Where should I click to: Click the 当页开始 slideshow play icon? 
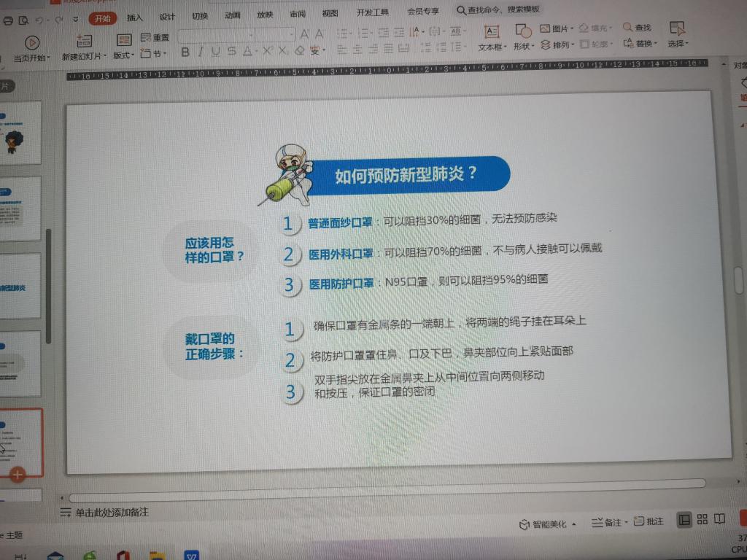coord(31,42)
